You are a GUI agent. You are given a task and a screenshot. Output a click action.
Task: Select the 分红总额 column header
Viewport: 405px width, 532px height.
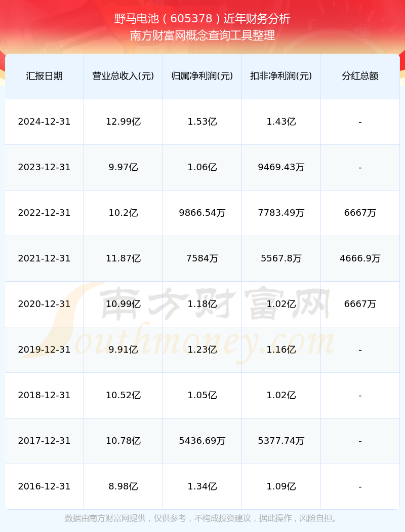360,76
